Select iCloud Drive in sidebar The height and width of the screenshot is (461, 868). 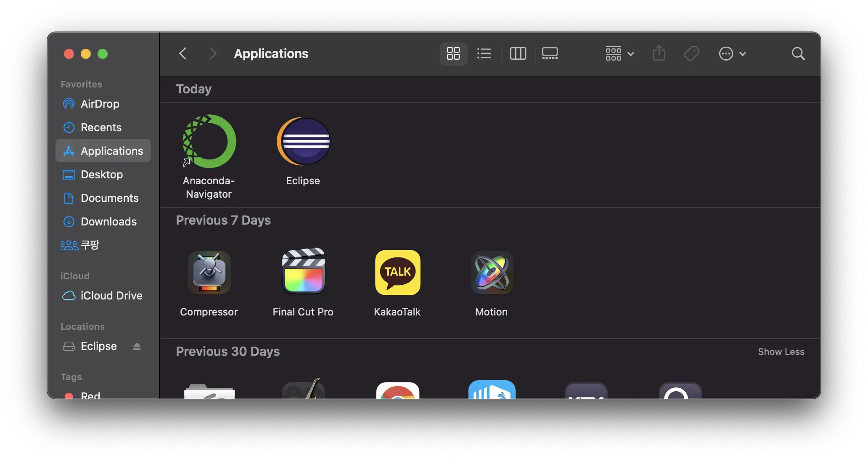(111, 296)
